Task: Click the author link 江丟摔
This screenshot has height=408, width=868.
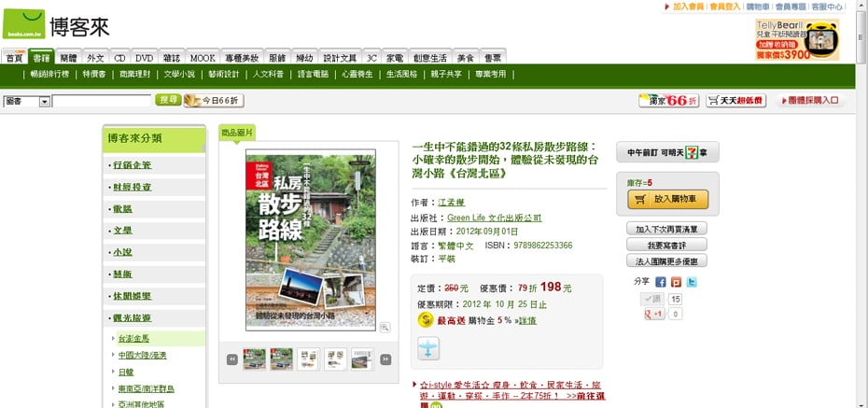Action: [451, 202]
